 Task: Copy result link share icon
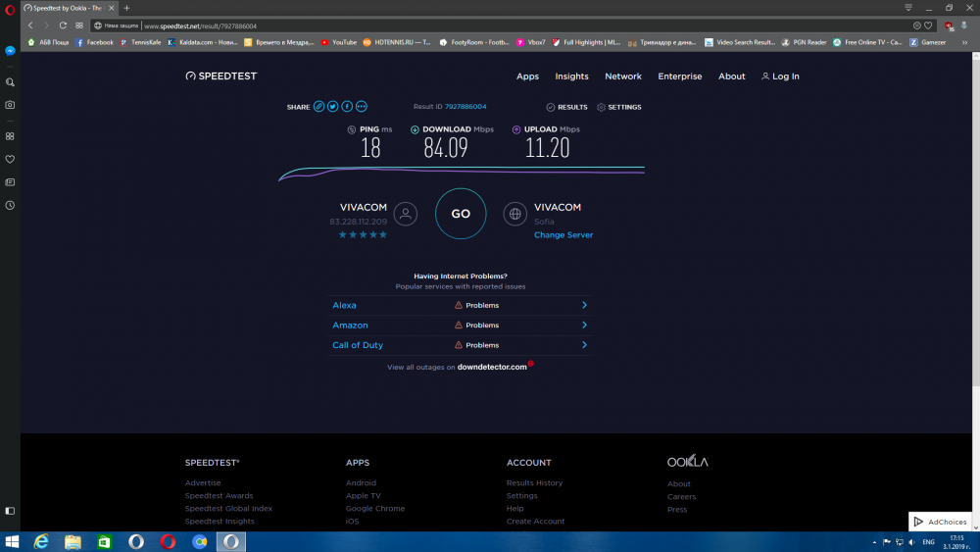(318, 106)
